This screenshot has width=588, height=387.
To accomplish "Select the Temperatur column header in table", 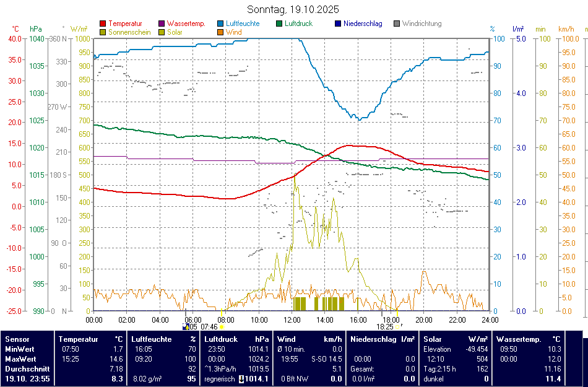I will pyautogui.click(x=79, y=339).
